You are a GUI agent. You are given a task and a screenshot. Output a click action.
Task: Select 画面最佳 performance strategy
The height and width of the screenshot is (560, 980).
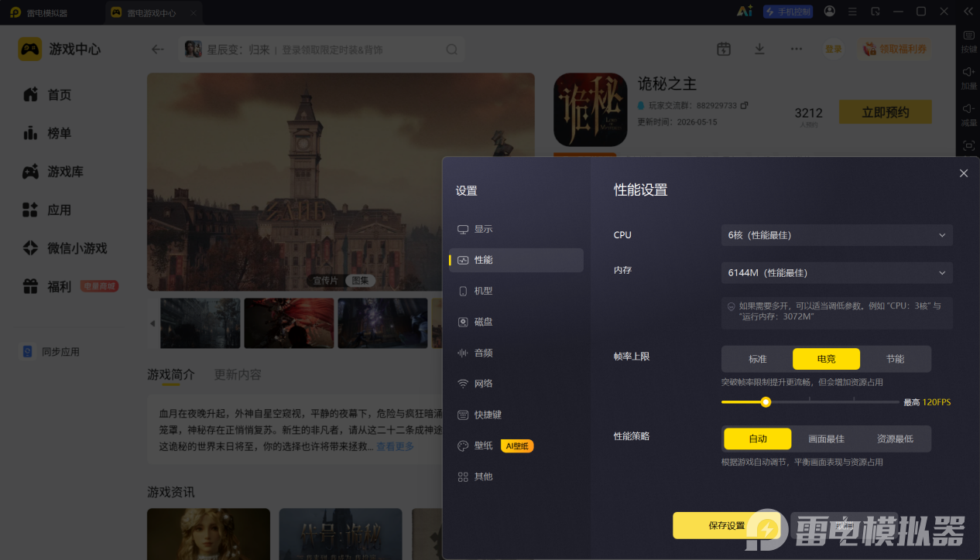tap(826, 439)
